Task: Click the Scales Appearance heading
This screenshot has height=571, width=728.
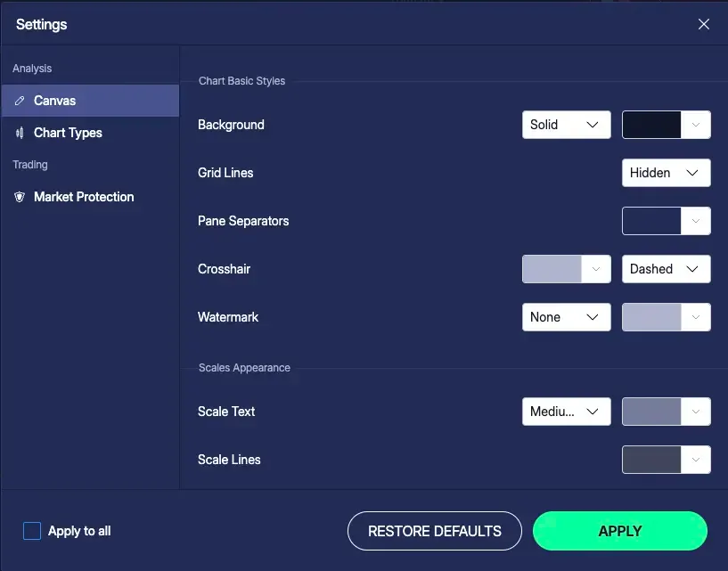Action: [x=244, y=368]
